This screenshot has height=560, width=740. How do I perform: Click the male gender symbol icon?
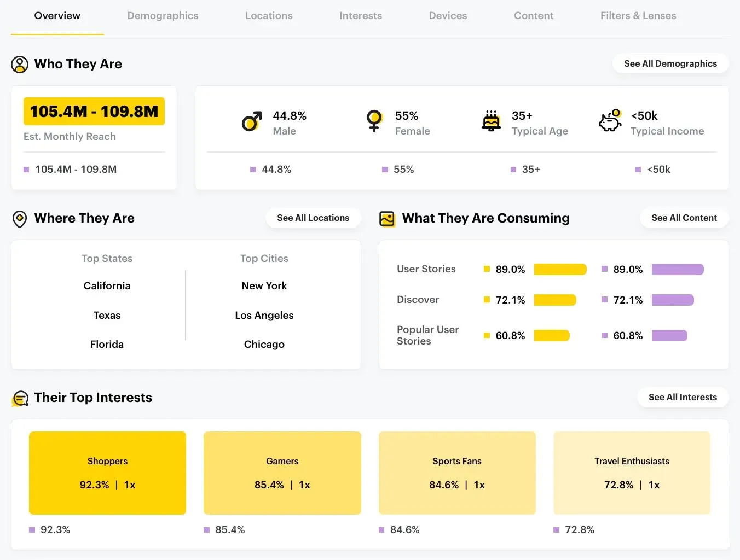click(x=251, y=122)
